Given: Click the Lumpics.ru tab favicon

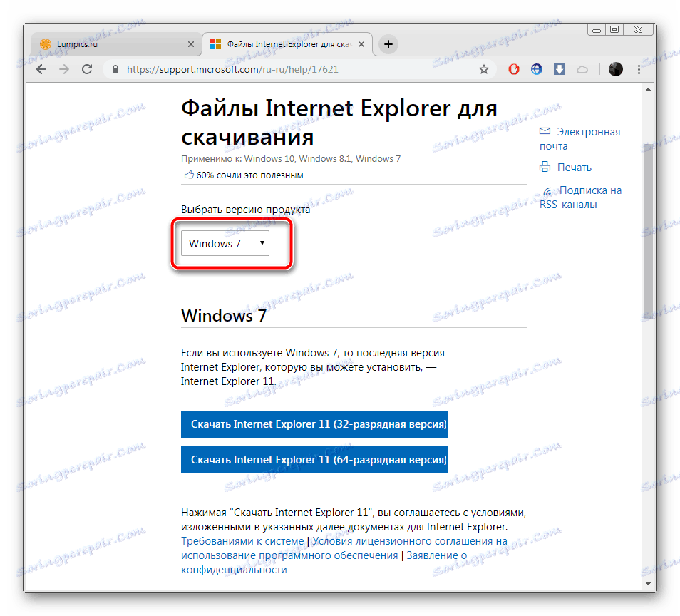Looking at the screenshot, I should pyautogui.click(x=46, y=44).
